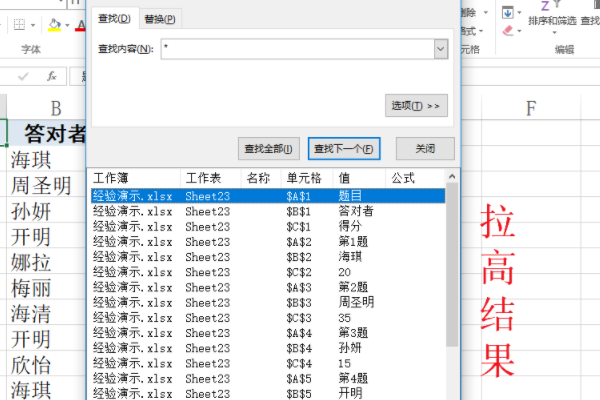Click the fx insert function icon
Image resolution: width=600 pixels, height=400 pixels.
click(x=51, y=76)
